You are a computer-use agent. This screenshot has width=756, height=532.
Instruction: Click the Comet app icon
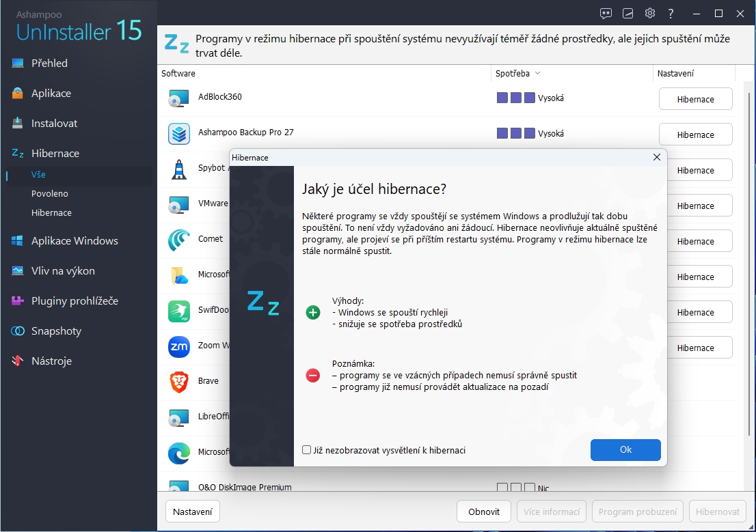click(179, 240)
